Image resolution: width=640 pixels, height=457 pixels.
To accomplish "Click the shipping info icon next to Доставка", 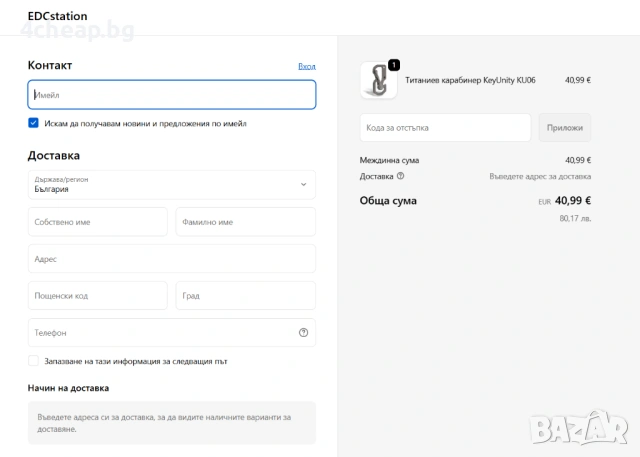I will tap(401, 176).
